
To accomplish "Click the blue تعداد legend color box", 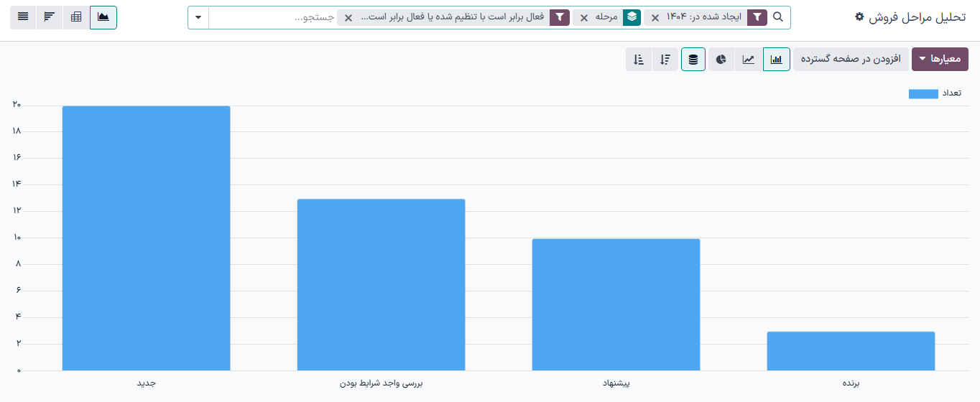I will (923, 94).
